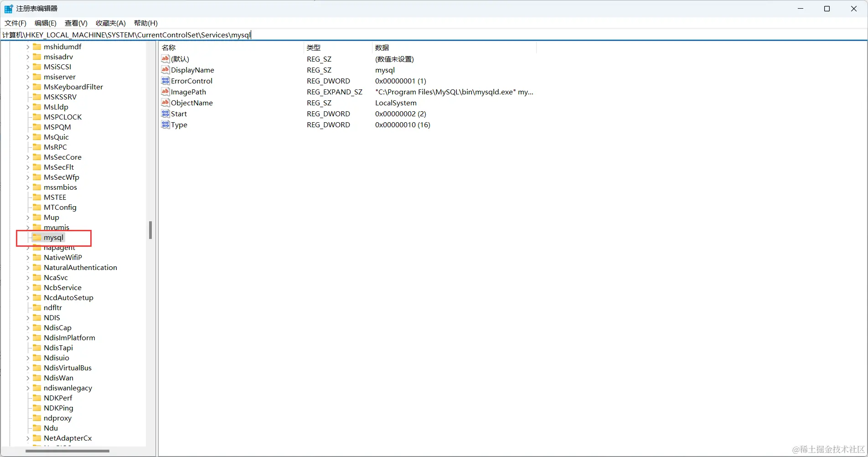Click the NdisVirtualBus folder icon
The height and width of the screenshot is (457, 868).
click(37, 368)
